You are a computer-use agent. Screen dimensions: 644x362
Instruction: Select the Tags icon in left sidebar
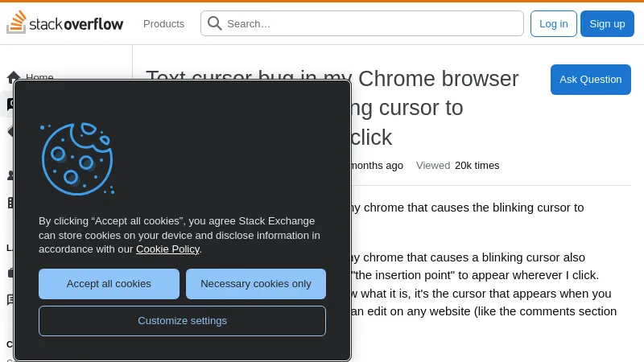pos(10,131)
